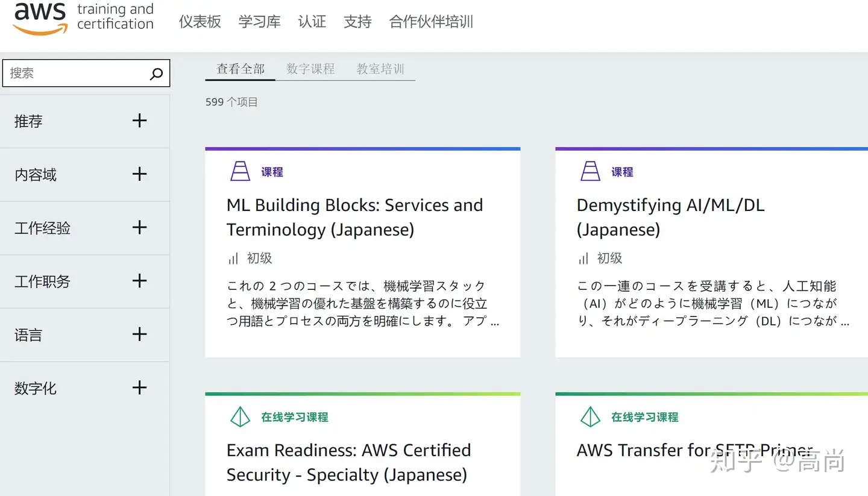Click the 初级 level bars icon on ML Building Blocks
Screen dimensions: 868x496
coord(233,259)
